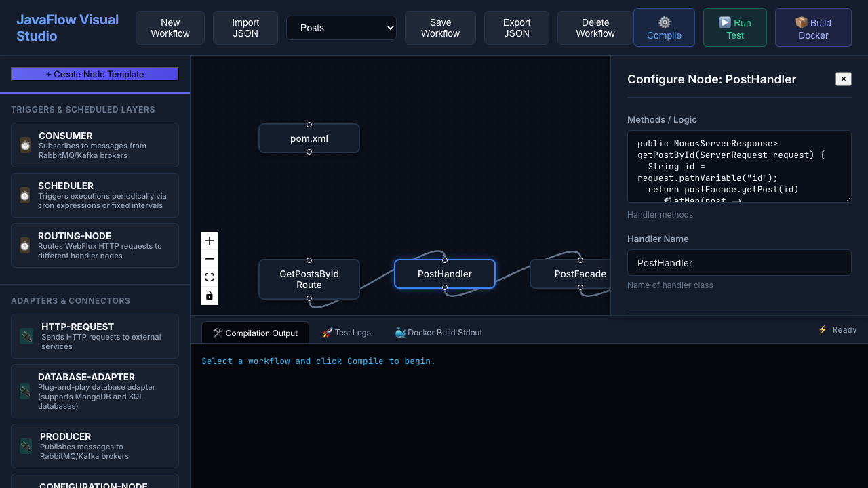This screenshot has width=868, height=488.
Task: Fit the workflow view to screen
Action: coord(210,277)
